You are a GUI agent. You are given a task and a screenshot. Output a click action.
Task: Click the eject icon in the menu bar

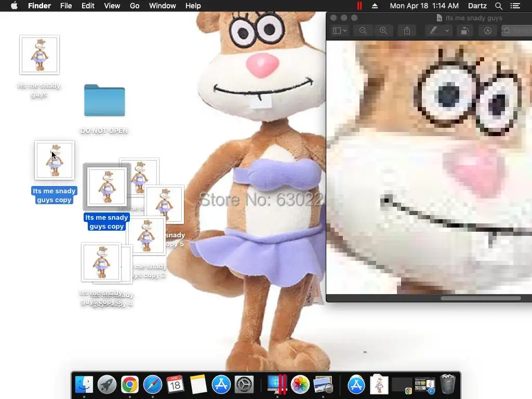coord(375,6)
